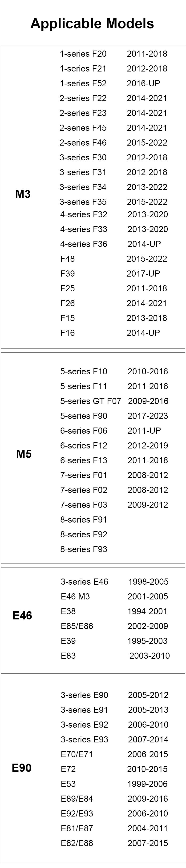Select the E46 M3 model entry

(x=75, y=596)
